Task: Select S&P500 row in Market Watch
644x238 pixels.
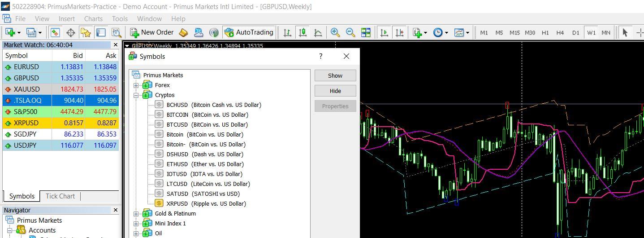Action: point(61,111)
